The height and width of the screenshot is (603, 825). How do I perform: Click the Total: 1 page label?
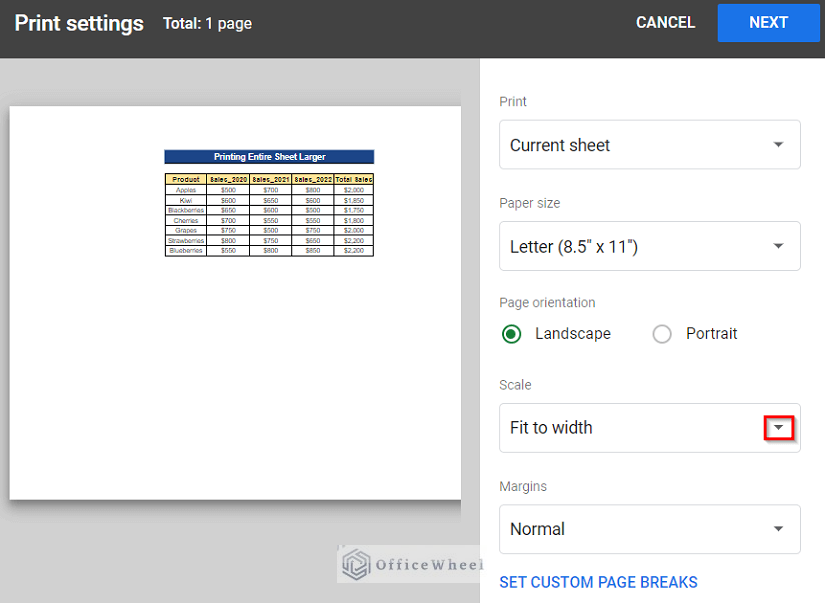pyautogui.click(x=205, y=23)
